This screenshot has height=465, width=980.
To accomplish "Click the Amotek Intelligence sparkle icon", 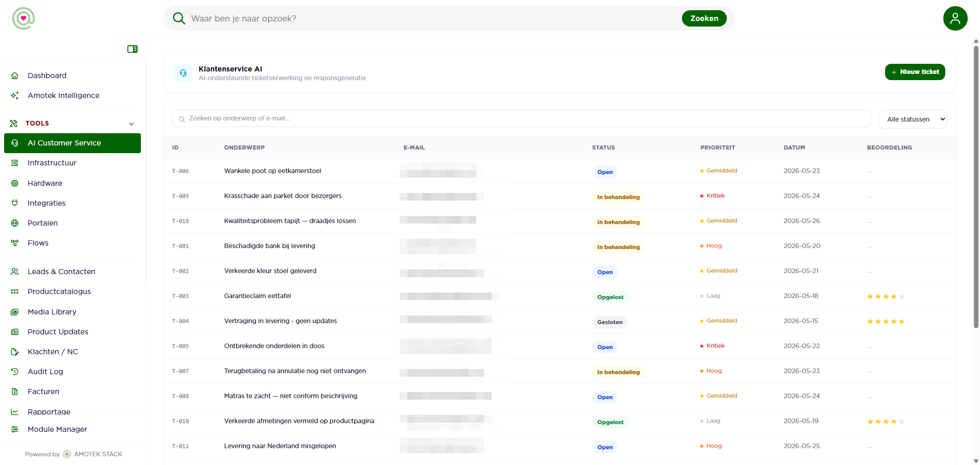I will click(15, 95).
